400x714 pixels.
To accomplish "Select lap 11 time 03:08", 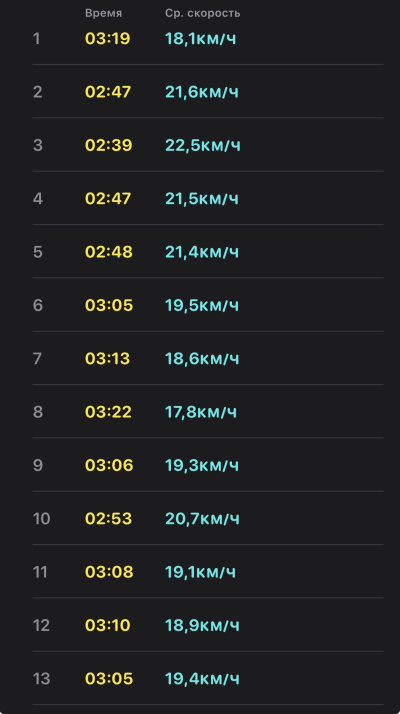I will 109,571.
